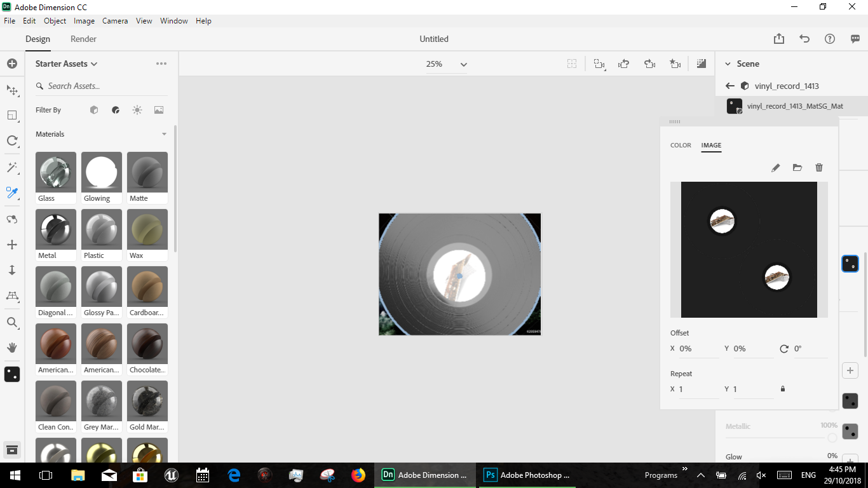868x488 pixels.
Task: Filter assets by models
Action: [94, 110]
